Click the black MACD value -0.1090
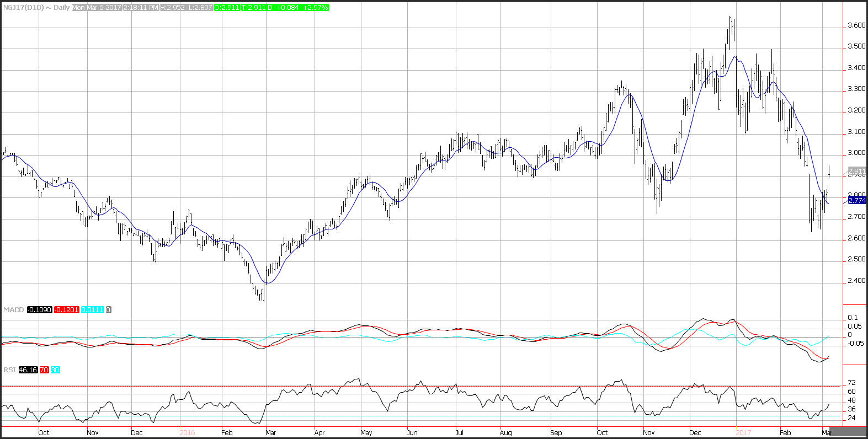Image resolution: width=868 pixels, height=439 pixels. click(39, 310)
